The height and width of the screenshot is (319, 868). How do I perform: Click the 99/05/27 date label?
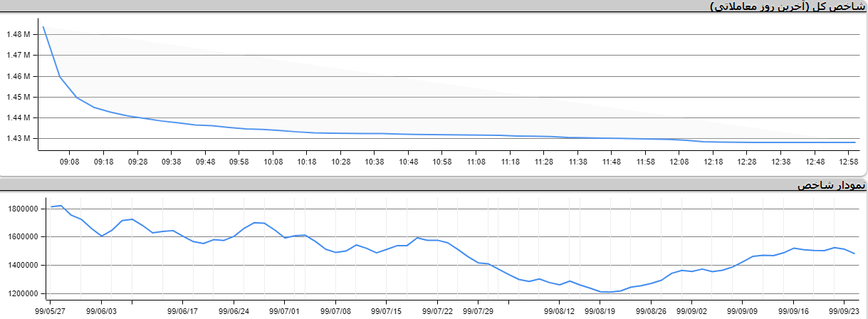[51, 311]
